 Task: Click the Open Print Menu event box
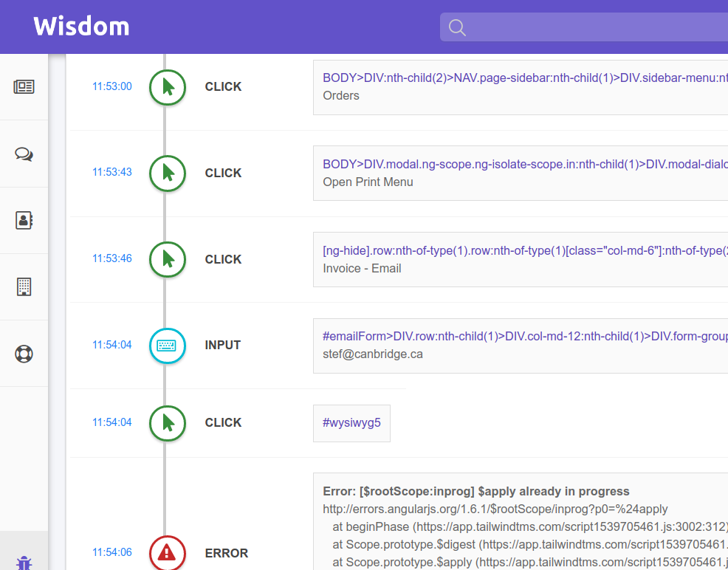coord(521,173)
